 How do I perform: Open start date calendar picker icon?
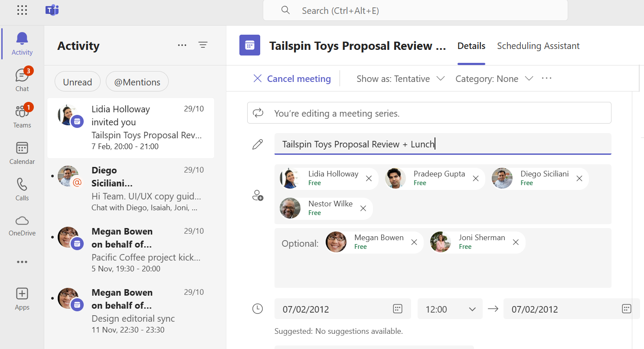[398, 309]
